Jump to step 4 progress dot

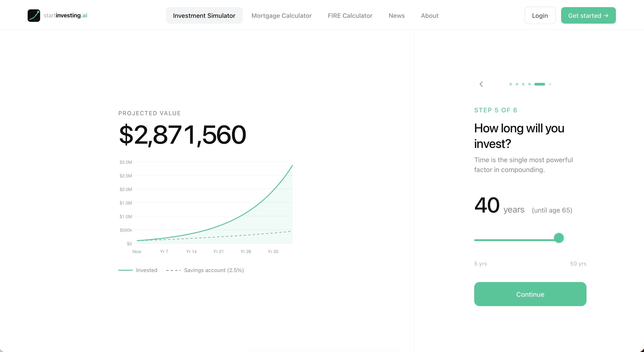click(529, 84)
